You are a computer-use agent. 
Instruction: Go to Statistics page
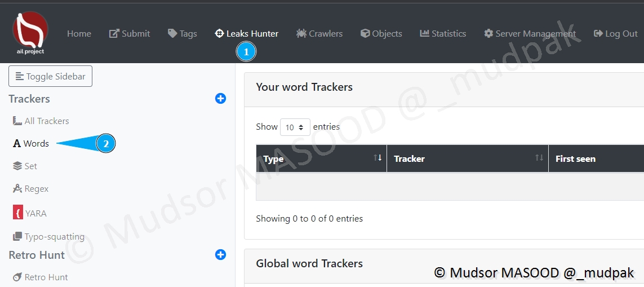point(443,34)
